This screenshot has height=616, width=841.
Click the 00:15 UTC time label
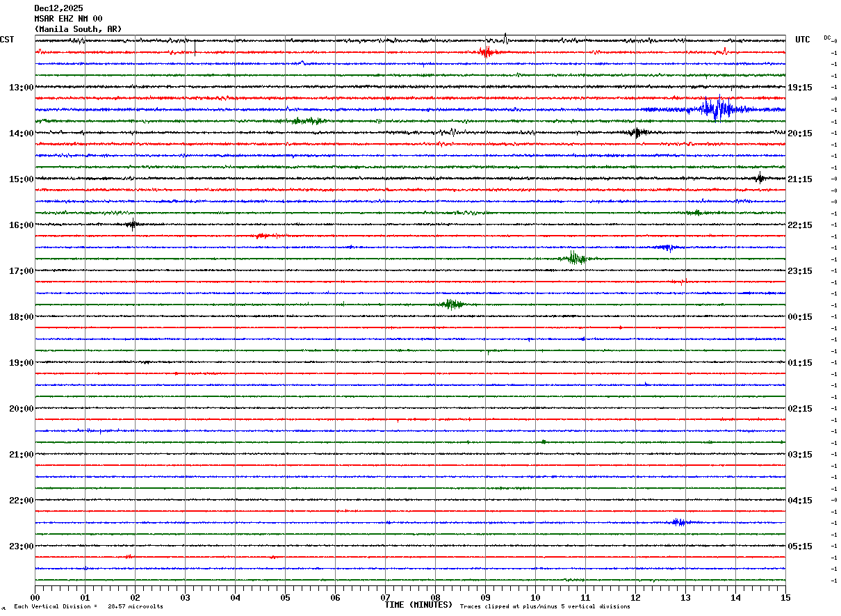pos(800,317)
